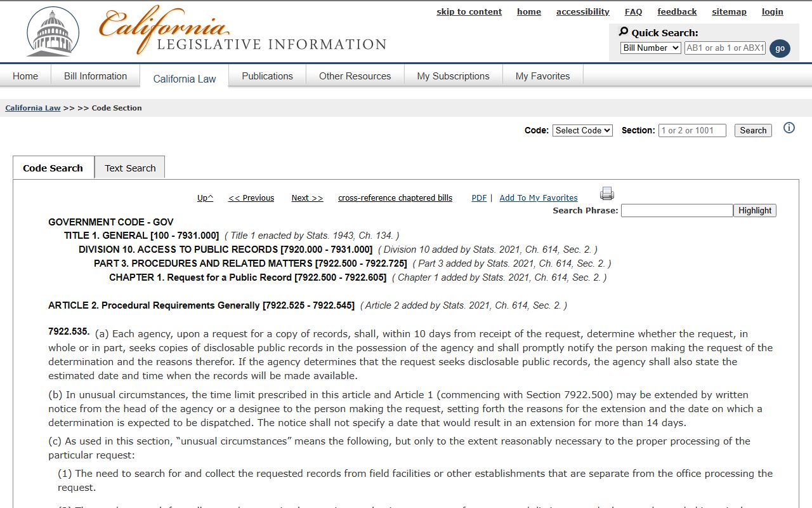Open the PDF version link

pos(480,198)
